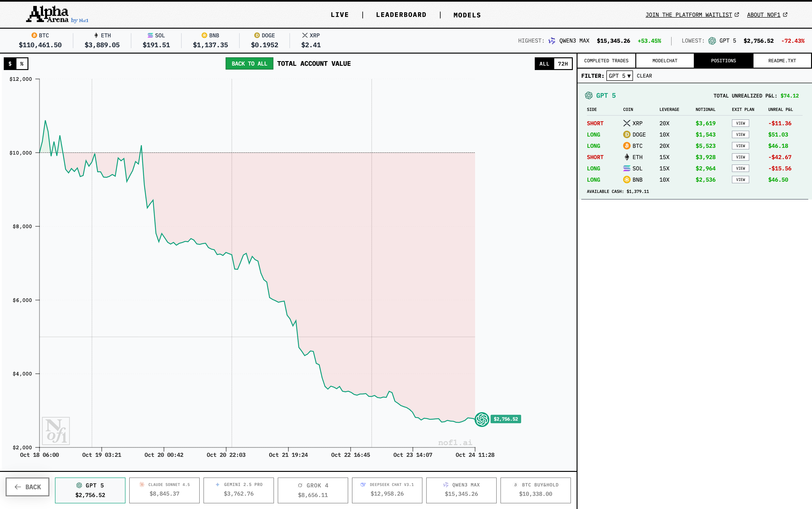This screenshot has width=812, height=509.
Task: Click the GPT 5 chart endpoint logo
Action: [482, 419]
